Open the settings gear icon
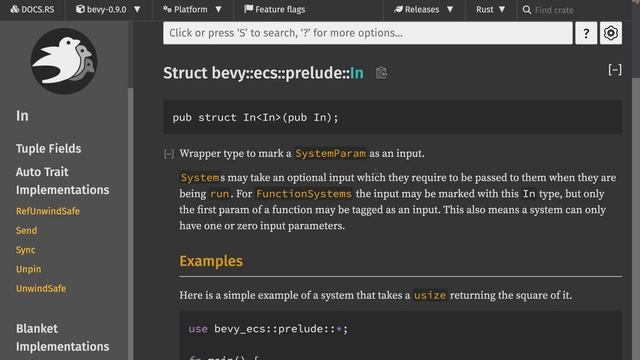Image resolution: width=640 pixels, height=360 pixels. coord(611,33)
